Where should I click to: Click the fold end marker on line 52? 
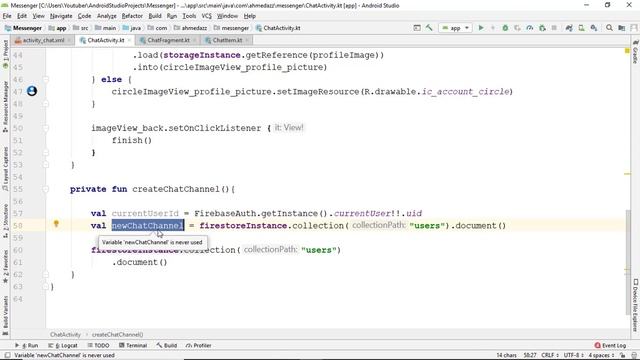pyautogui.click(x=46, y=152)
